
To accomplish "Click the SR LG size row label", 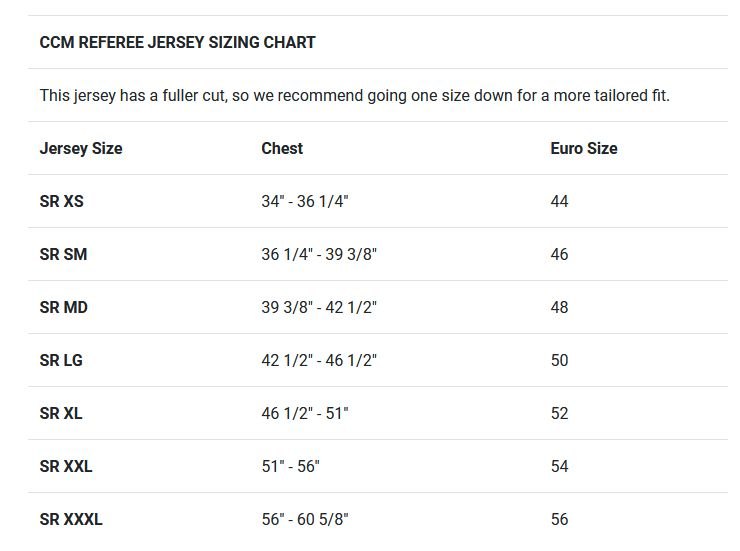I will click(x=61, y=360).
